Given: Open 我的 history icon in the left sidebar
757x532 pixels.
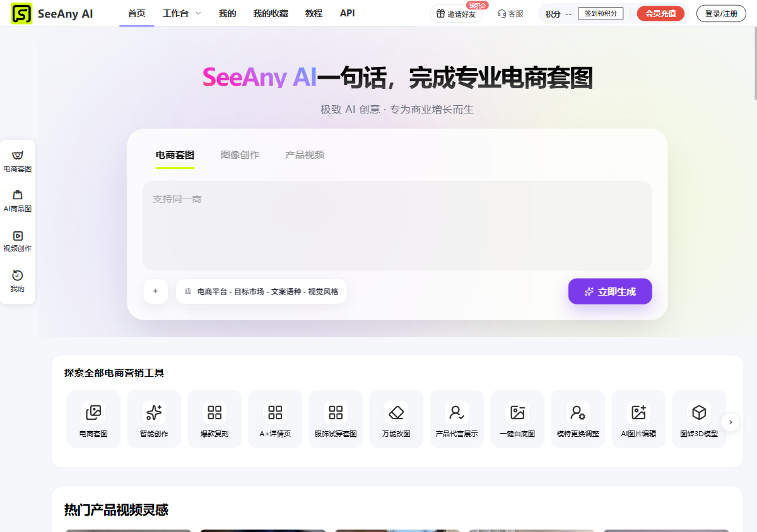Looking at the screenshot, I should 18,281.
